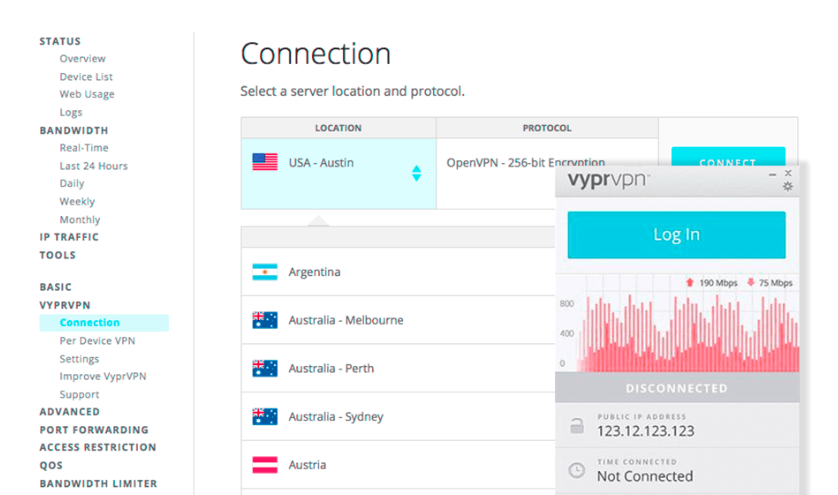Choose Australia - Perth server
838x495 pixels.
[398, 368]
